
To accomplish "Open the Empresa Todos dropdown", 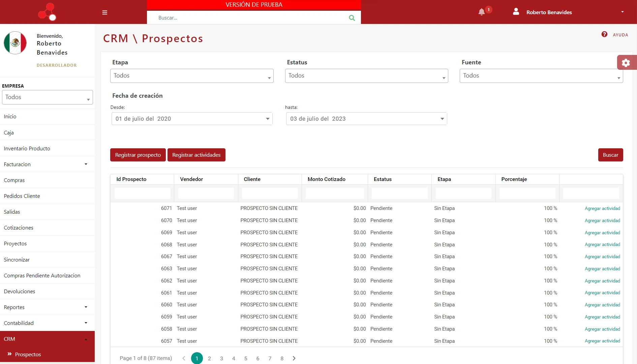I will [47, 97].
